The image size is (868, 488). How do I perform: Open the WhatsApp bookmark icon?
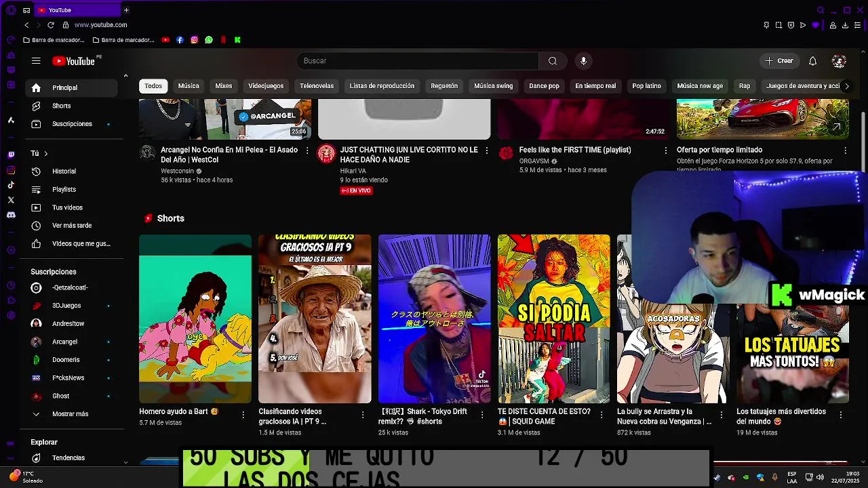click(209, 40)
